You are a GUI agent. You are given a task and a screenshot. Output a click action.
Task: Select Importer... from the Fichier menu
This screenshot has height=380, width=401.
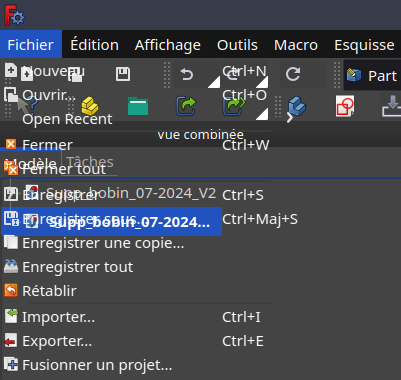136,317
